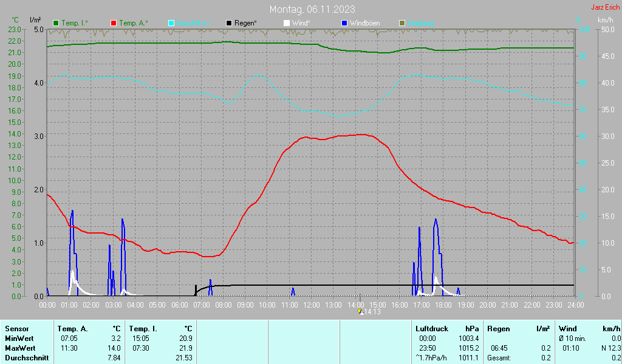Click the 'Luftdruck' column header
Screen dimensions: 622x364
point(432,329)
